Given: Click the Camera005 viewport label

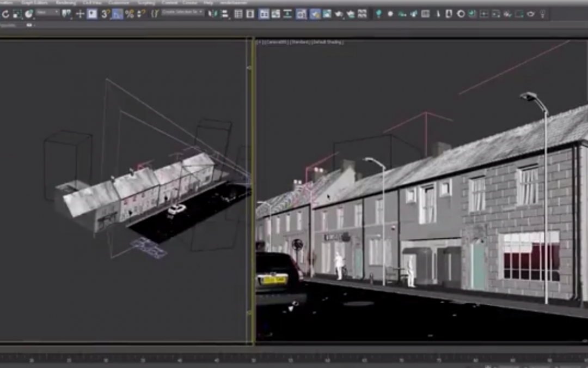Looking at the screenshot, I should 277,42.
